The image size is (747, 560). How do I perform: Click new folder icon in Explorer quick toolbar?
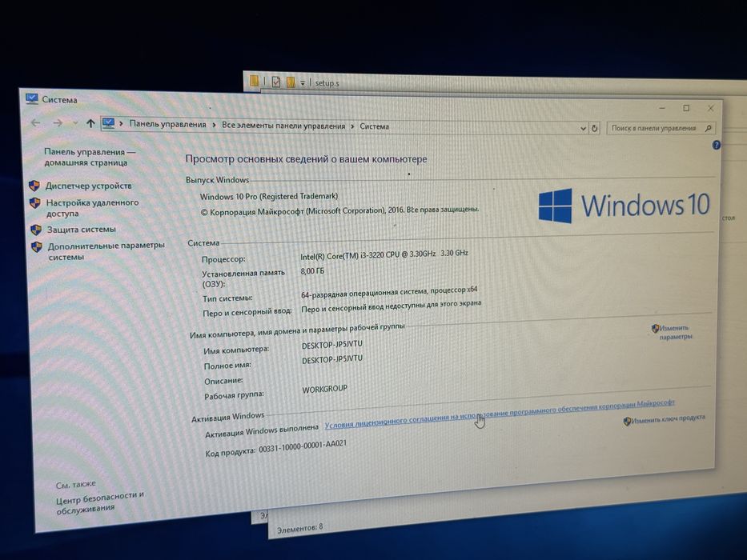[x=291, y=82]
